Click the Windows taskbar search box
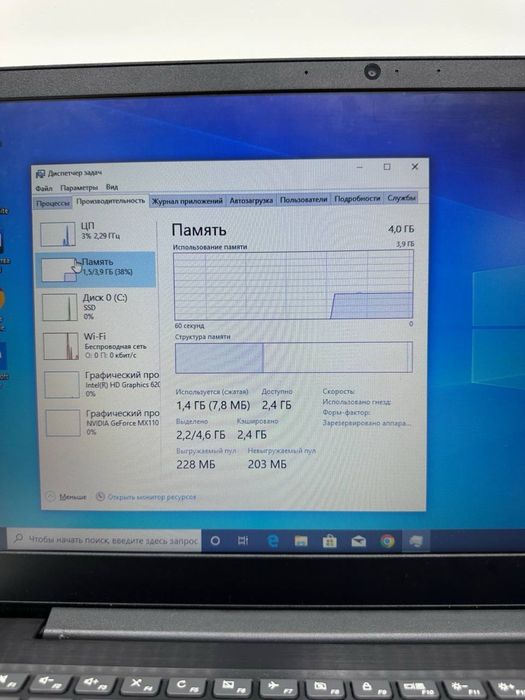525x700 pixels. tap(104, 540)
